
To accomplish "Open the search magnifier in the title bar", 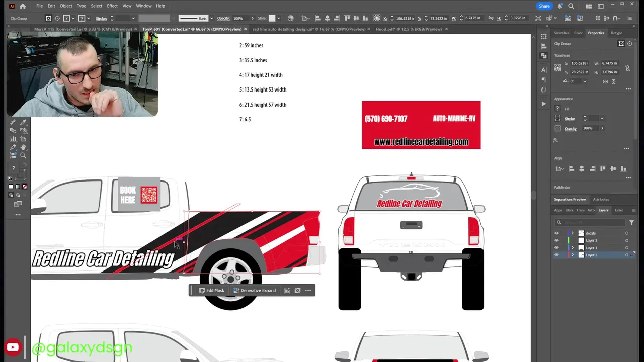I will (x=571, y=6).
